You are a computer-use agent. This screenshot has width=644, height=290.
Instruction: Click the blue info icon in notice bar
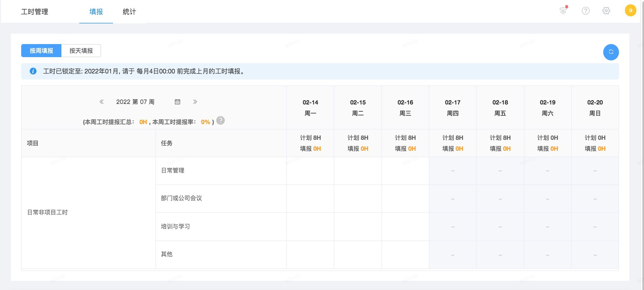coord(33,71)
